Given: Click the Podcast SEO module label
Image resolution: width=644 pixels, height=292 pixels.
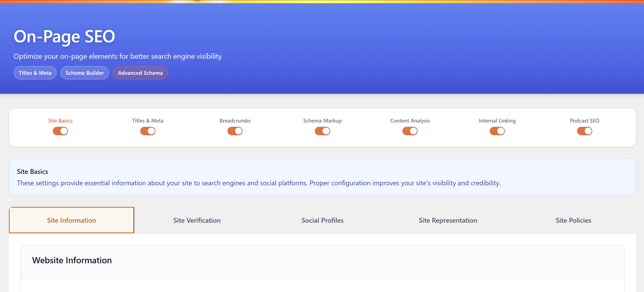Looking at the screenshot, I should tap(584, 120).
